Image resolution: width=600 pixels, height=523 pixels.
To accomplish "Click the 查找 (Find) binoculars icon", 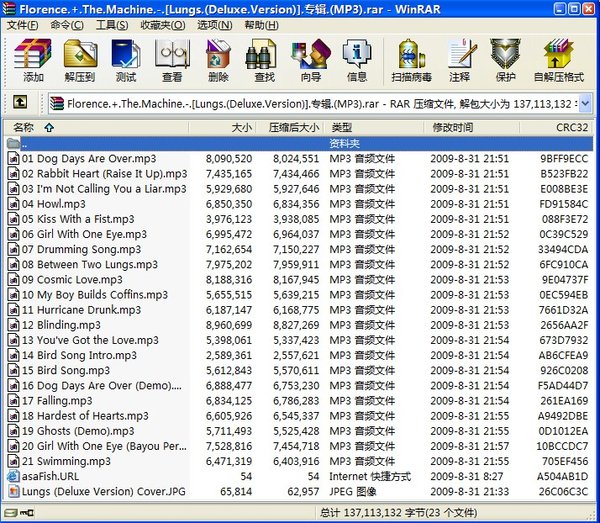I will [261, 54].
